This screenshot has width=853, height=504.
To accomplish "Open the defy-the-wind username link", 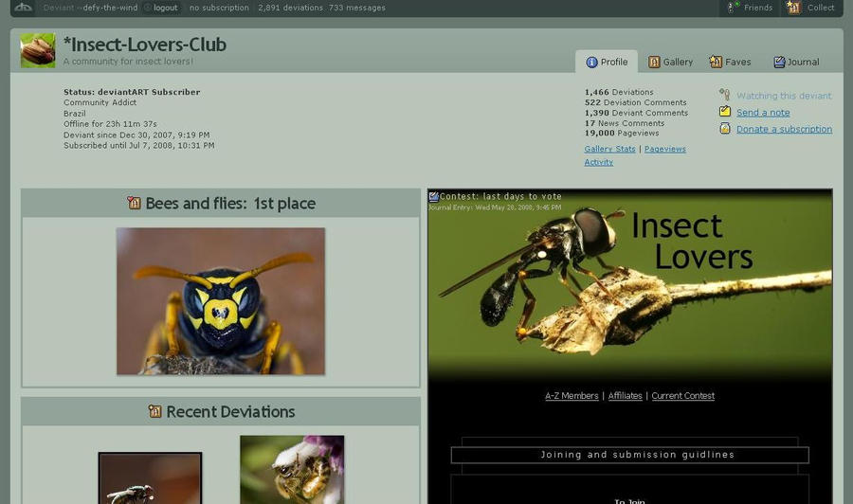I will coord(110,8).
